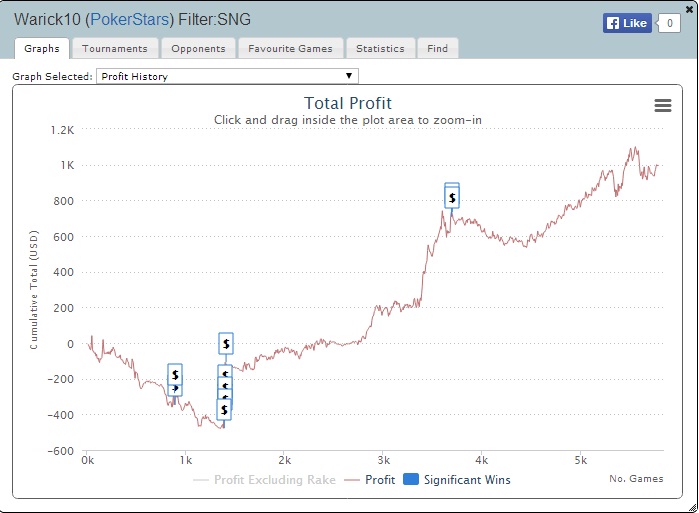Viewport: 699px width, 513px height.
Task: Open the Favourite Games tab
Action: click(x=291, y=48)
